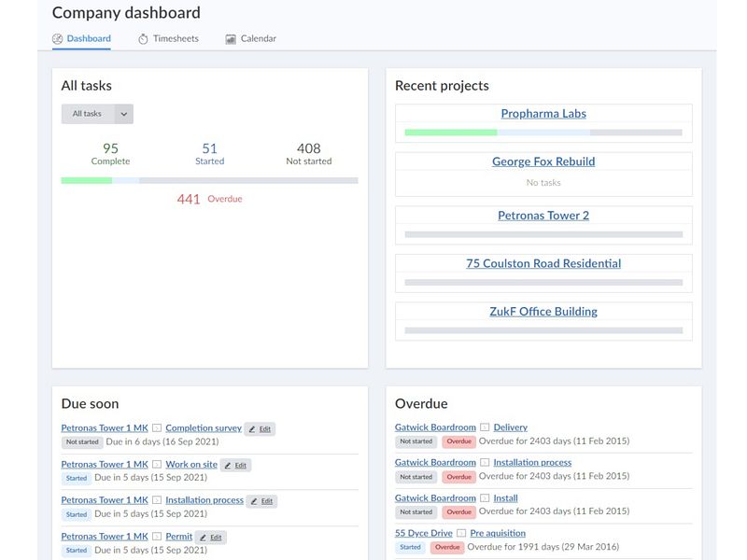Image resolution: width=747 pixels, height=560 pixels.
Task: Click the 441 Overdue count
Action: pos(209,199)
